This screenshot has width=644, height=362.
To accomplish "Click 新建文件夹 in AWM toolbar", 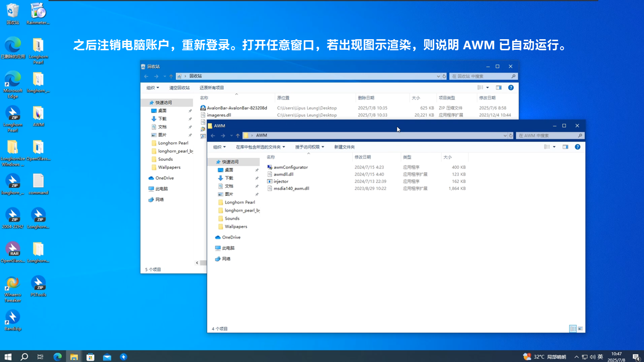I will pos(345,147).
